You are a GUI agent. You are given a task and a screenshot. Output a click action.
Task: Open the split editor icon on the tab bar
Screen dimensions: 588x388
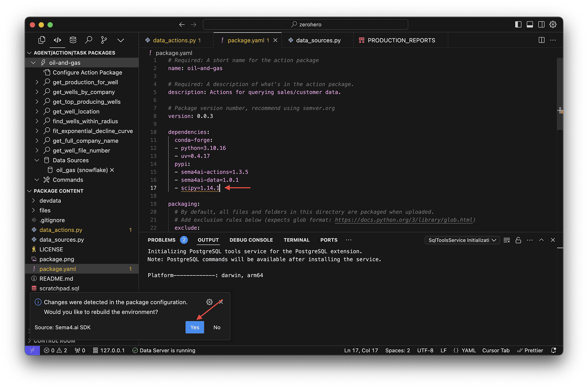(x=541, y=40)
